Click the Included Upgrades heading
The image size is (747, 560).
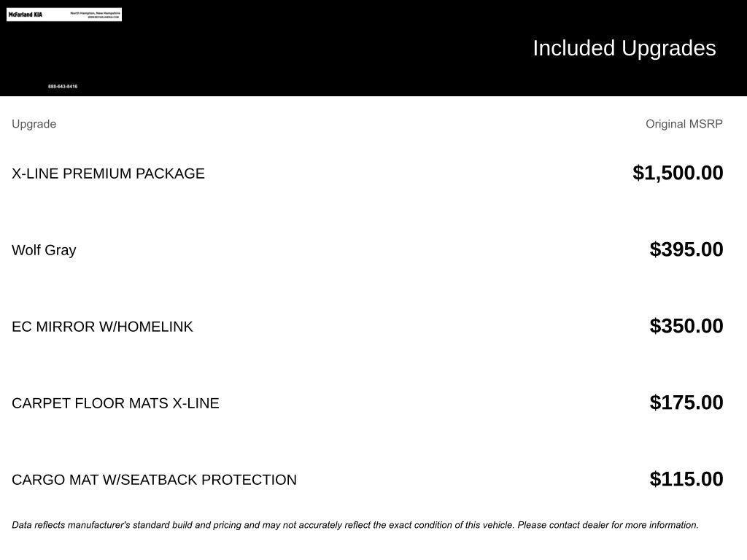[x=624, y=48]
